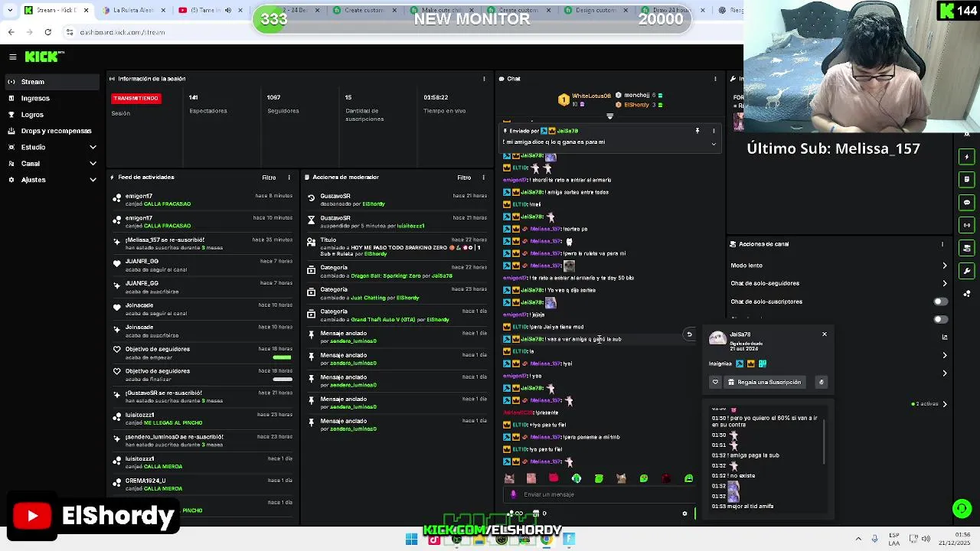Open Chat de solo-seguidores settings arrow
This screenshot has height=551, width=980.
click(x=944, y=283)
